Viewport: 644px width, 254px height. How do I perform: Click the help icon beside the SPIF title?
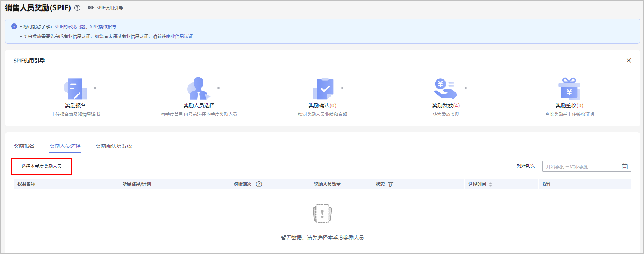pos(77,8)
